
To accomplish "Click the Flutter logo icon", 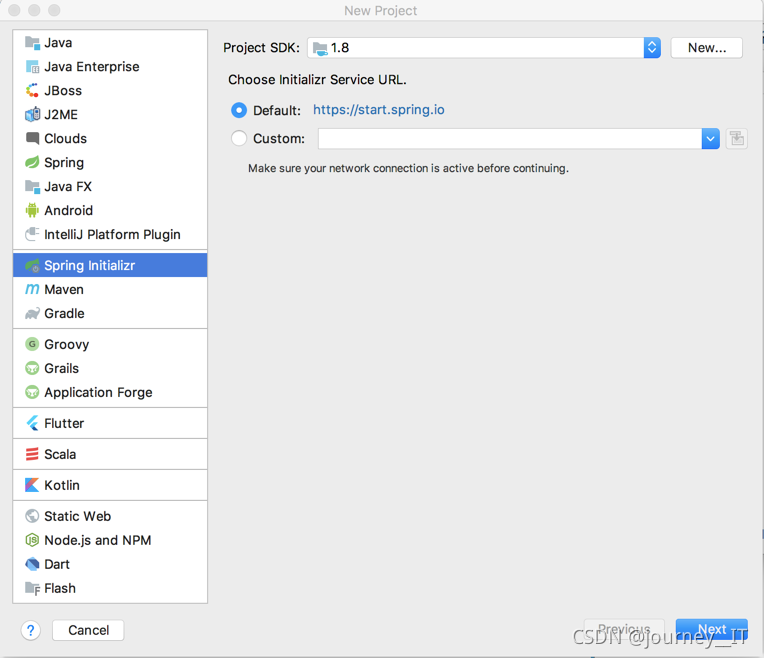I will pyautogui.click(x=32, y=423).
